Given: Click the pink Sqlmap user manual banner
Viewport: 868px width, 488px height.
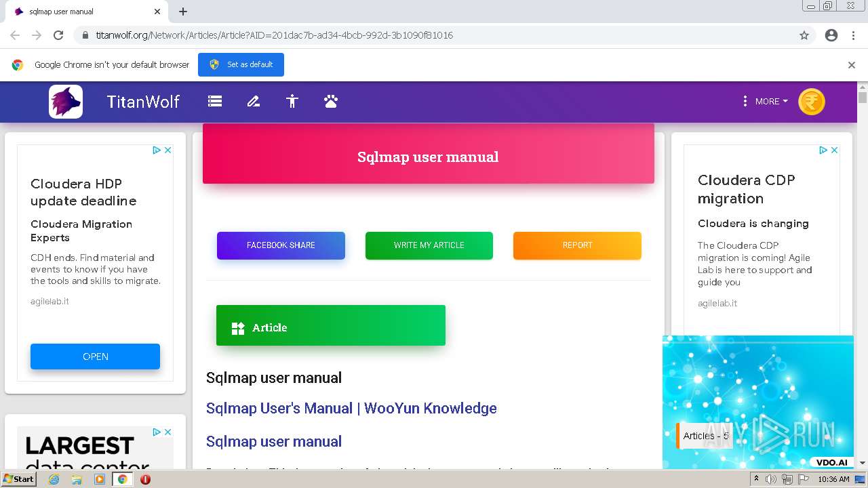Looking at the screenshot, I should tap(429, 154).
